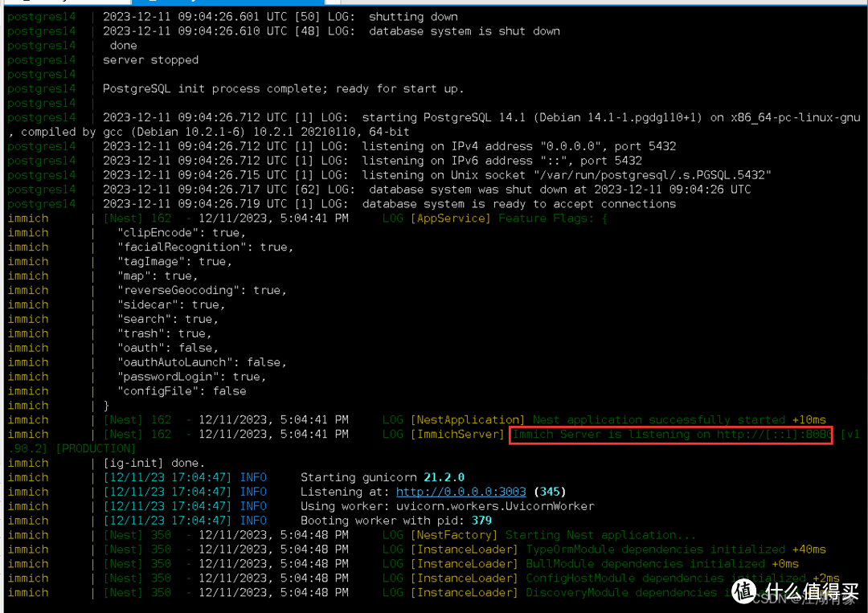Select the "clipEncode": true flag line
This screenshot has width=868, height=613.
181,232
